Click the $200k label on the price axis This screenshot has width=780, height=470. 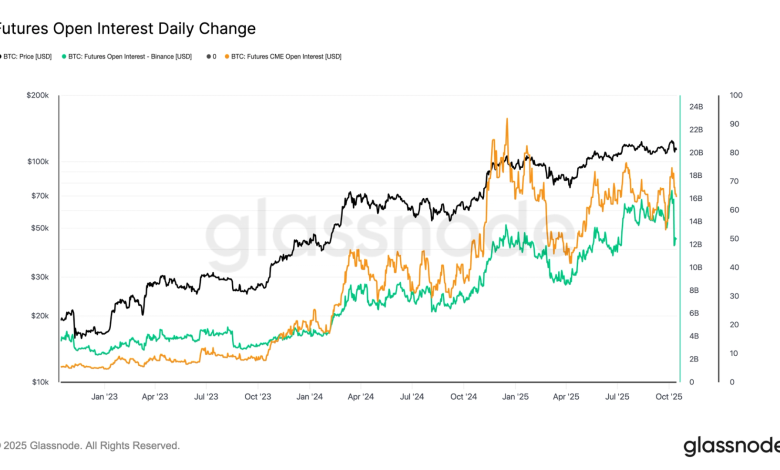click(36, 95)
